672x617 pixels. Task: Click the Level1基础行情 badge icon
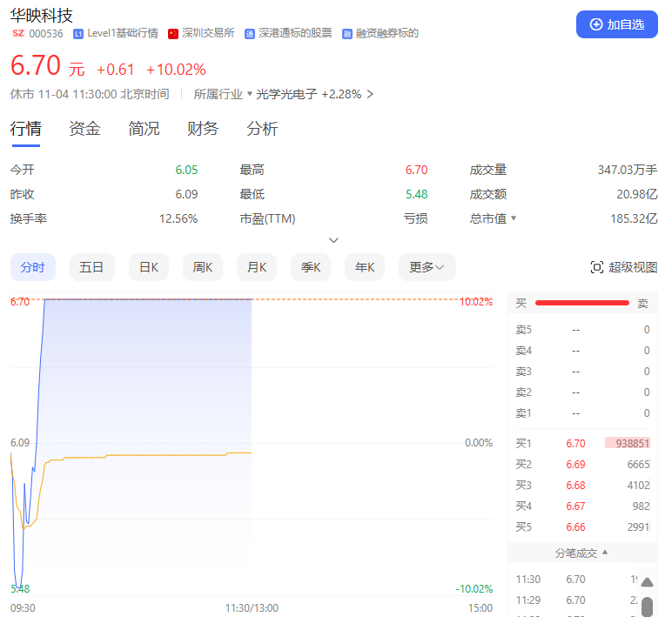(78, 34)
